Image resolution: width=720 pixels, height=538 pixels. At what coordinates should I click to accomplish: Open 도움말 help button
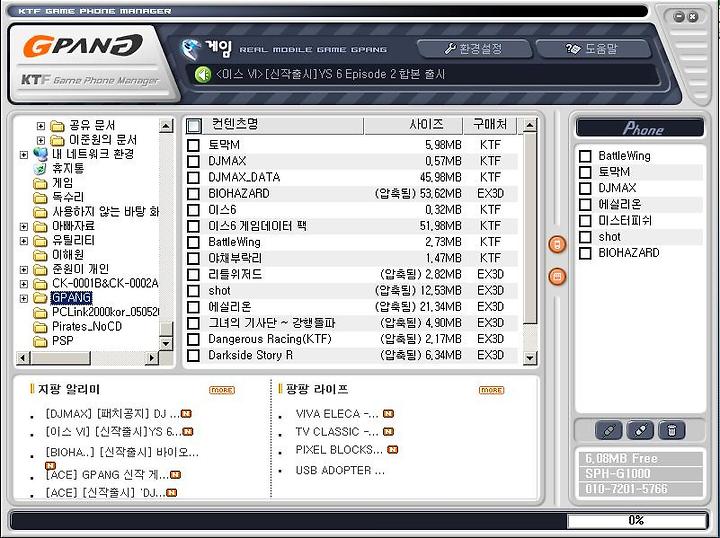(593, 49)
